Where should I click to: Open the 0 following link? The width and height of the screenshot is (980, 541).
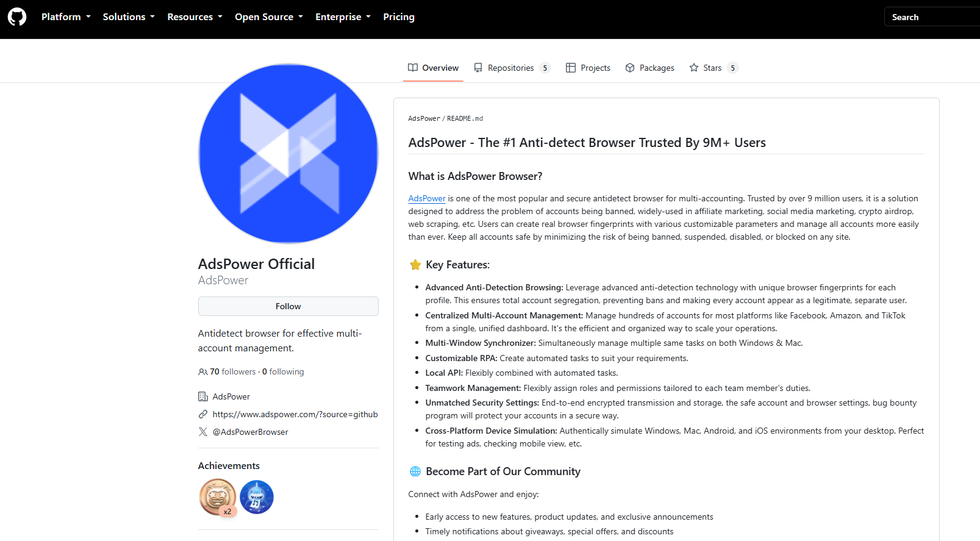(283, 372)
